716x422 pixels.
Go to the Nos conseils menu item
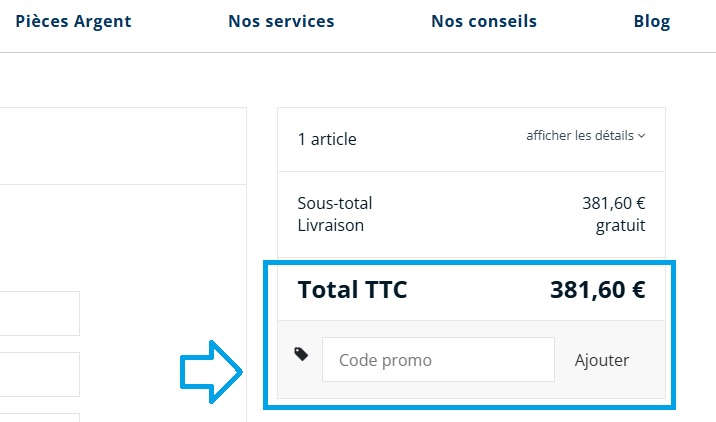tap(484, 21)
